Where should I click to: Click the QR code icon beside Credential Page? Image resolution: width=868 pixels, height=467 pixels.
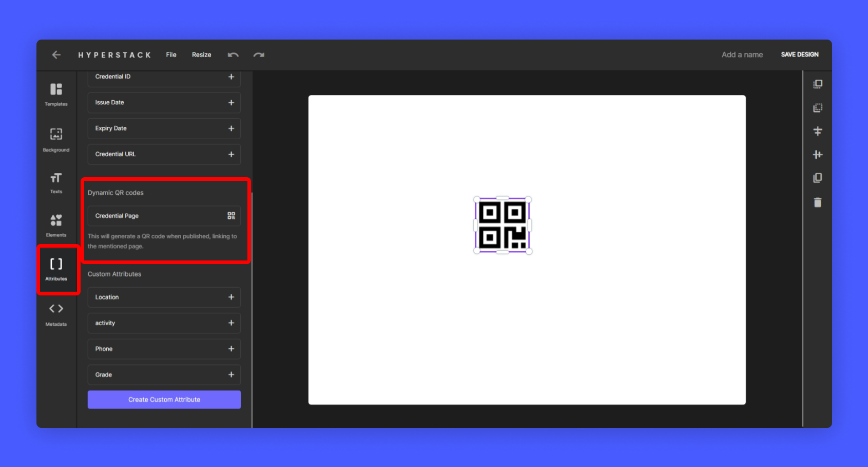point(231,216)
